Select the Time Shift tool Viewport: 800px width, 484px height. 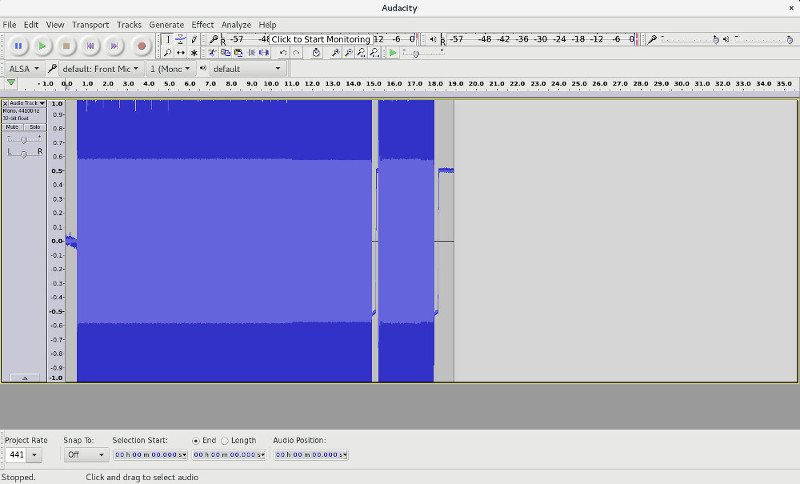coord(181,53)
